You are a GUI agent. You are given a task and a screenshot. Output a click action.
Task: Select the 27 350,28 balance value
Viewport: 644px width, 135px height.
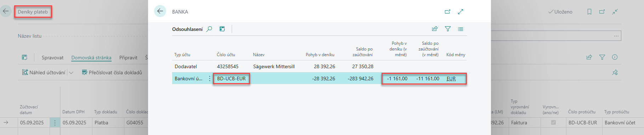click(363, 66)
